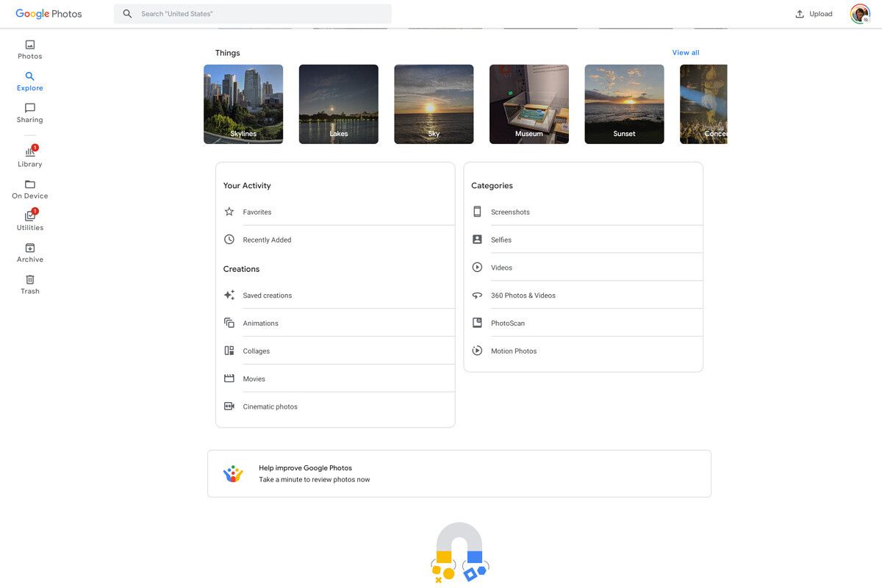Click the search photos field
Screen dimensions: 882x588
pos(252,13)
